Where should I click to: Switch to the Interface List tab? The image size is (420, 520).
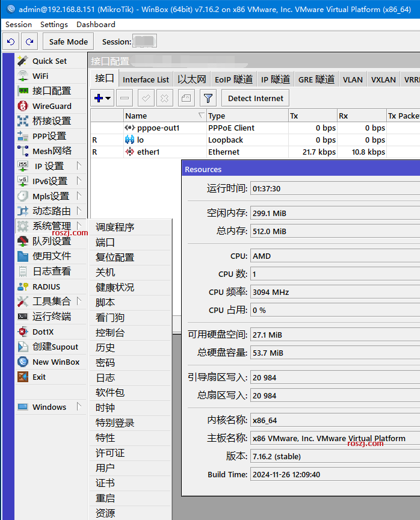[146, 79]
